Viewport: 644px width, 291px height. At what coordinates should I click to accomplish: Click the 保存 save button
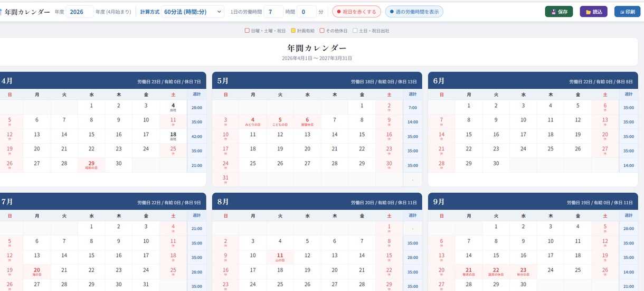(558, 12)
